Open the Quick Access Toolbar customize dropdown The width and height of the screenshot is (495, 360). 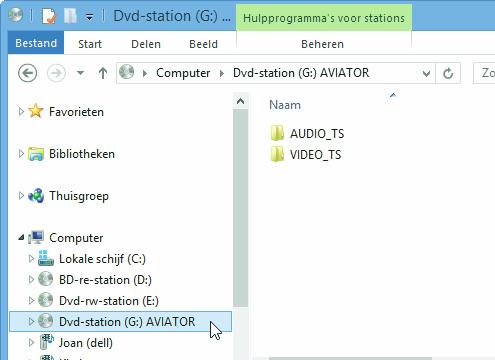[89, 16]
